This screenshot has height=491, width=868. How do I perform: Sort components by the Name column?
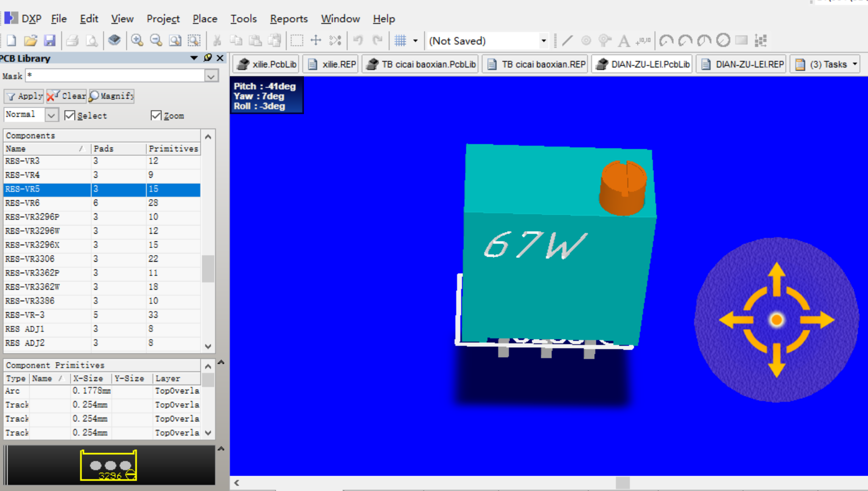[x=46, y=149]
